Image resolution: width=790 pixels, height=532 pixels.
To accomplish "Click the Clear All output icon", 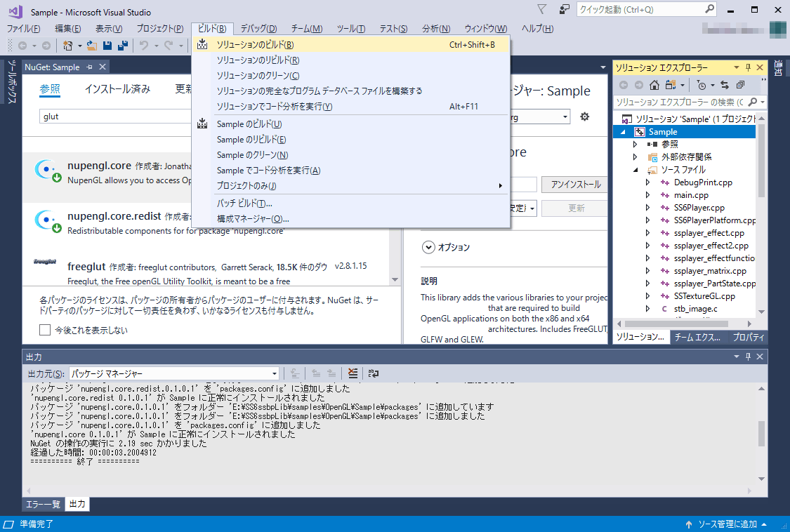I will 353,373.
